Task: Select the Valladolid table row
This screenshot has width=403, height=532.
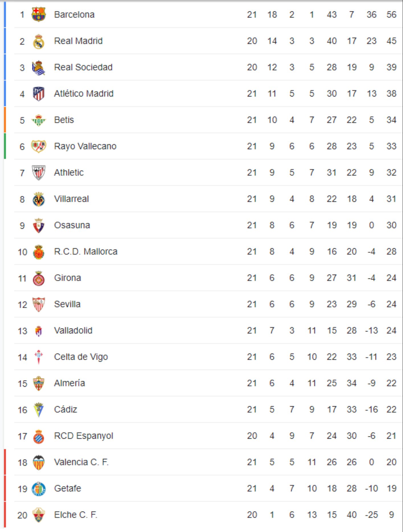Action: tap(208, 331)
